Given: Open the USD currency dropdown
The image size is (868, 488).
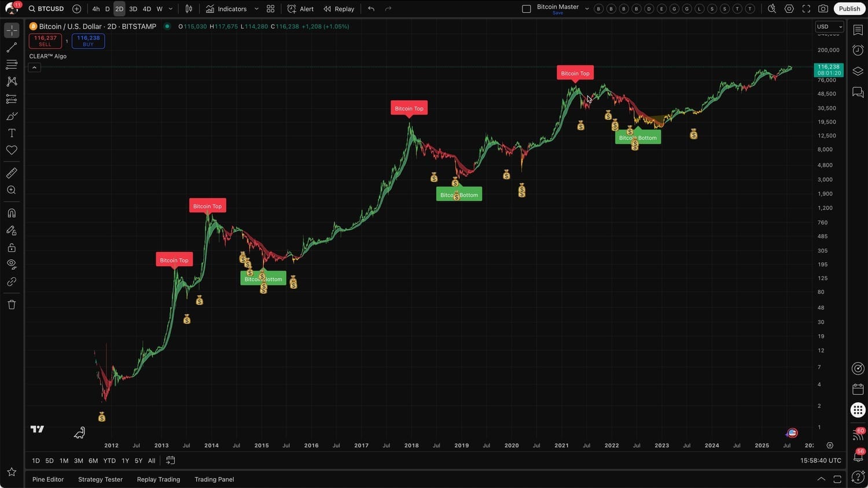Looking at the screenshot, I should 829,27.
